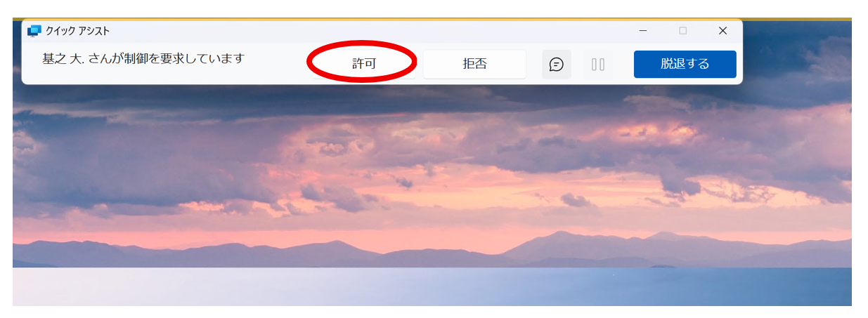Click the empty title bar area
Image resolution: width=868 pixels, height=318 pixels.
[x=365, y=31]
